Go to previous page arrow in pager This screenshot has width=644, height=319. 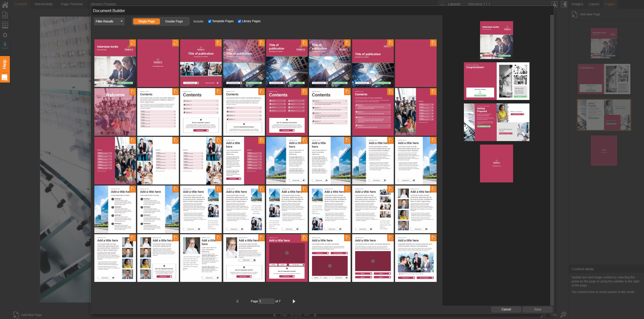tap(237, 301)
